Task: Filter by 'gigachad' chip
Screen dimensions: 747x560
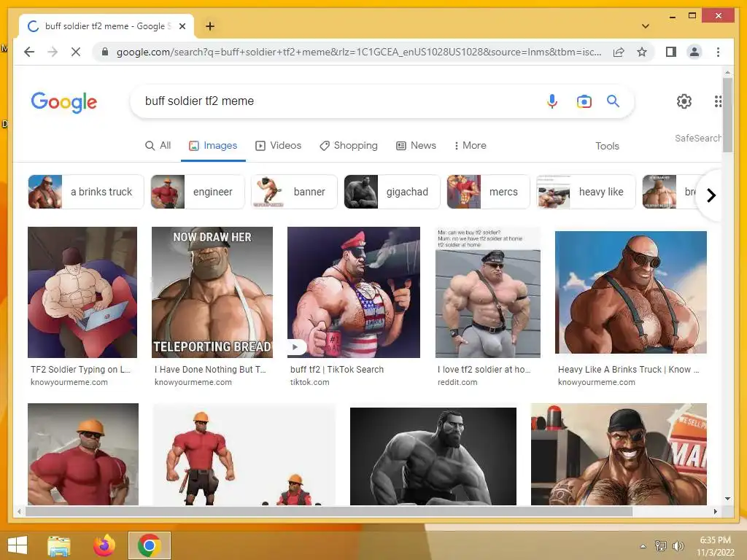Action: point(392,192)
